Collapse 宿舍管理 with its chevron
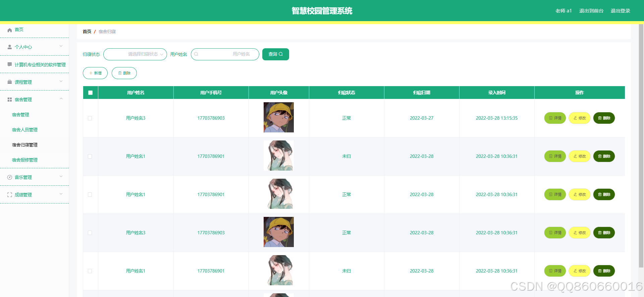This screenshot has width=644, height=297. click(x=61, y=99)
